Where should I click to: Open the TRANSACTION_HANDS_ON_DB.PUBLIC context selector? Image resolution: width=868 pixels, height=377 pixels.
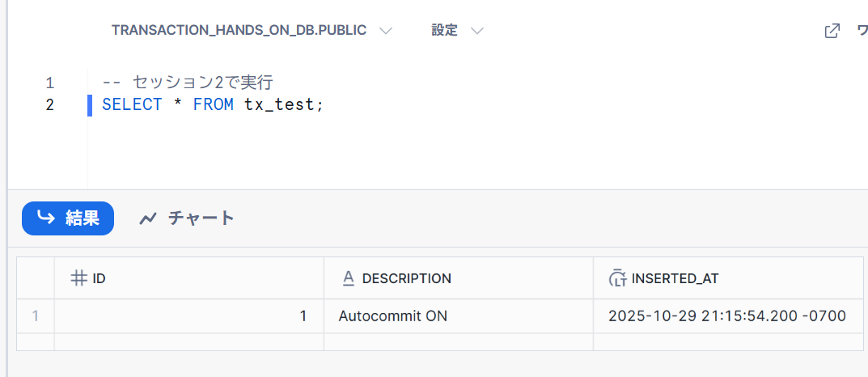[239, 31]
